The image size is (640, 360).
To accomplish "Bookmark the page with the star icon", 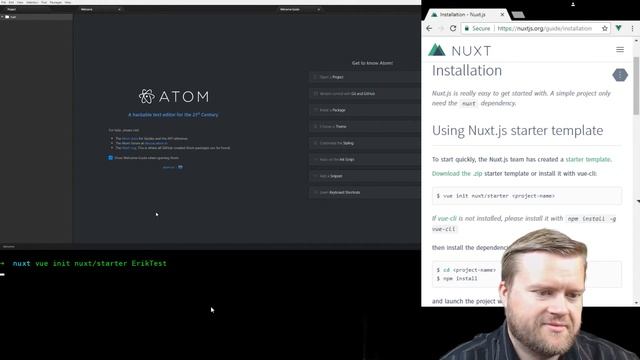I will 604,29.
